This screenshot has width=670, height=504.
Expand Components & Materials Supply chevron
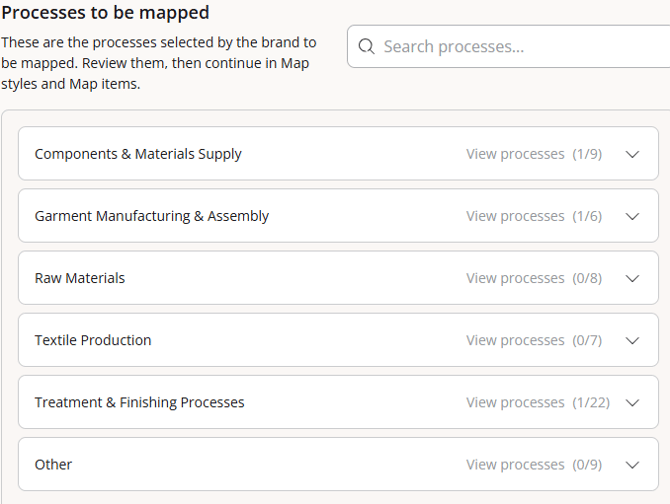632,154
